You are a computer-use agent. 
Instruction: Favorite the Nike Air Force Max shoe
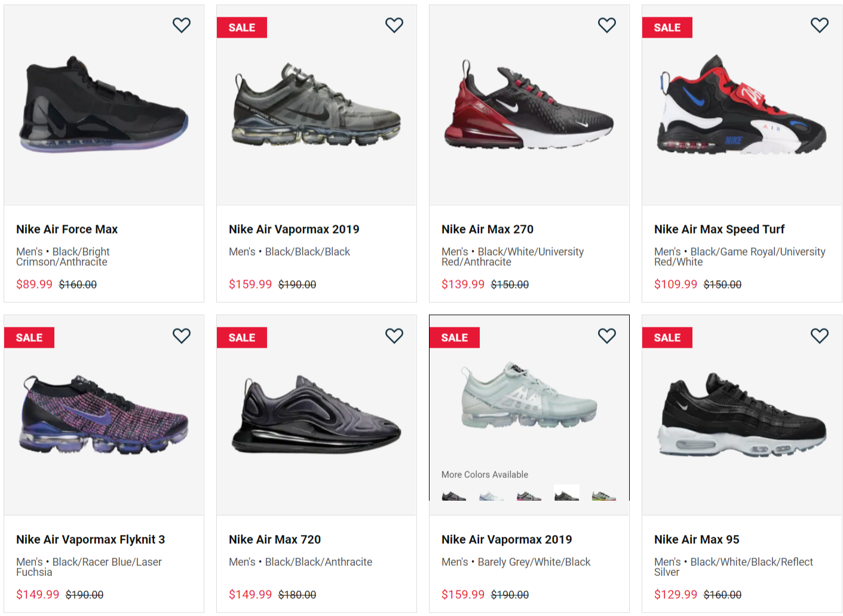coord(182,25)
